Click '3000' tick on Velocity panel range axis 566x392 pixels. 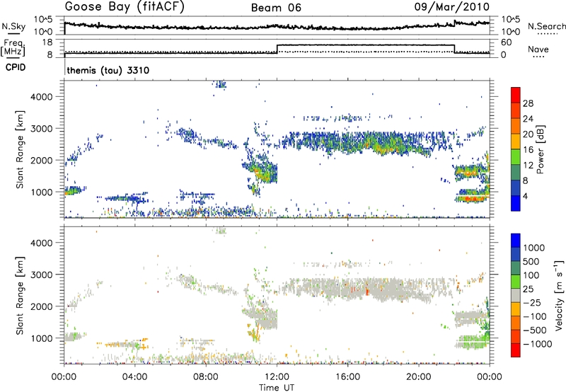click(x=41, y=275)
